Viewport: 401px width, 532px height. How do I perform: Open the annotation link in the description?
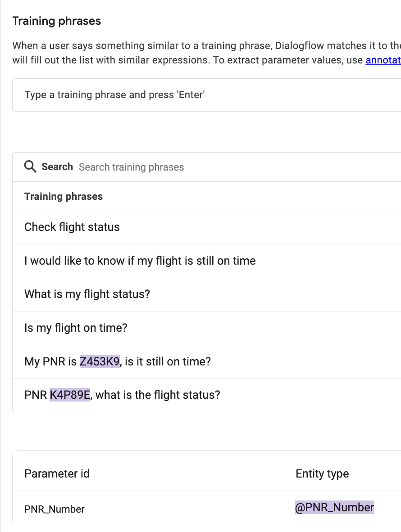pos(383,60)
